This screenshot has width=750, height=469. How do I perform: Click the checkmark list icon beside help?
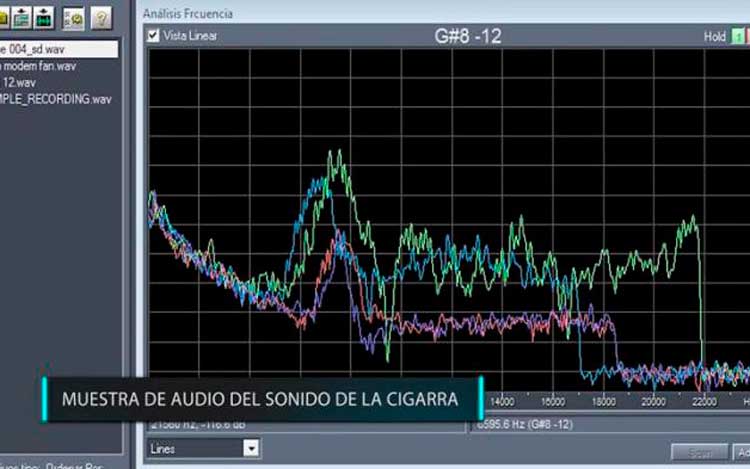point(74,17)
